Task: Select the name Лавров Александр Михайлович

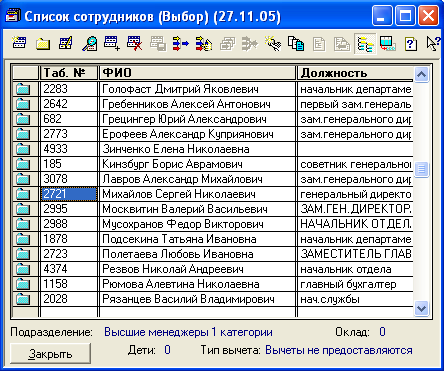Action: tap(182, 179)
